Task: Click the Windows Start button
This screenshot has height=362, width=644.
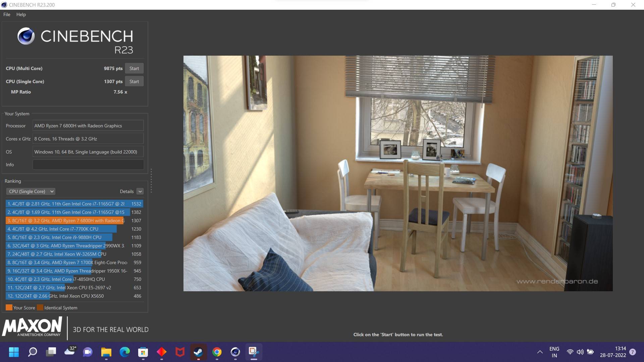Action: click(x=14, y=352)
